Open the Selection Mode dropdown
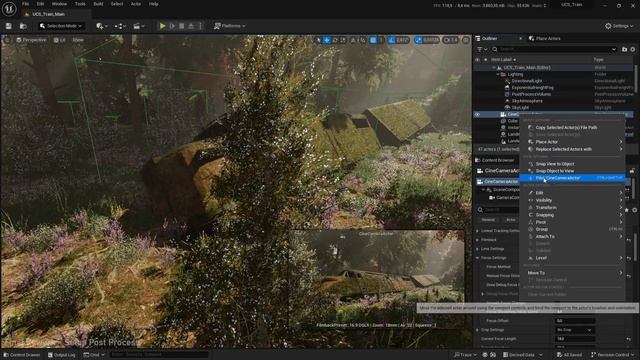Viewport: 640px width, 360px height. pos(61,26)
